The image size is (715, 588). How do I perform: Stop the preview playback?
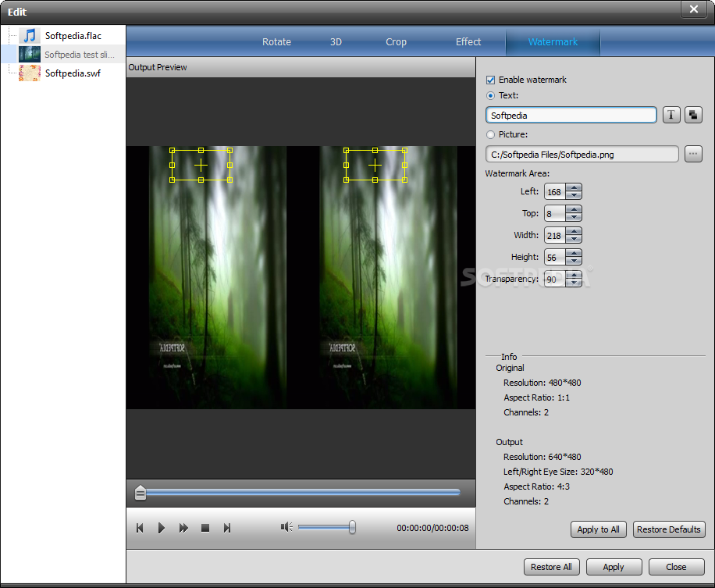205,528
